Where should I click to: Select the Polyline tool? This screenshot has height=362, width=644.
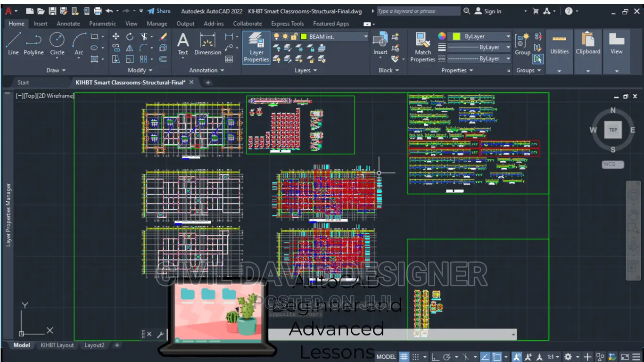(33, 44)
